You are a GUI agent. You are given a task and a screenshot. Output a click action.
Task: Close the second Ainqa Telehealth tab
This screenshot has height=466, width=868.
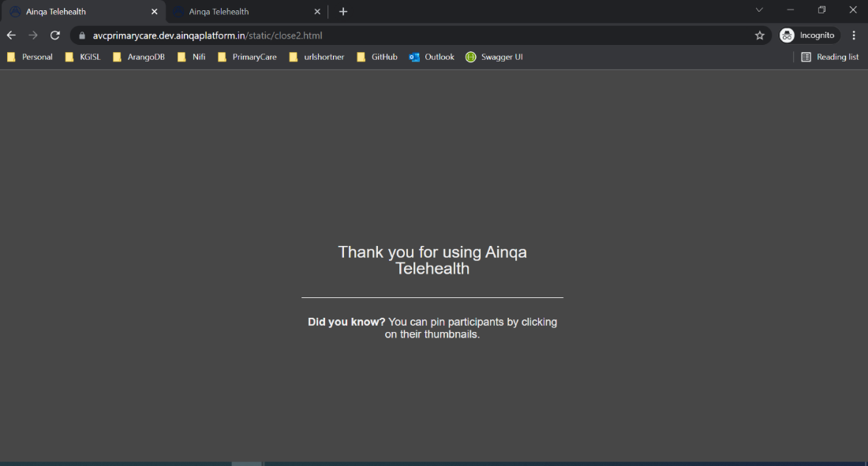(x=317, y=12)
